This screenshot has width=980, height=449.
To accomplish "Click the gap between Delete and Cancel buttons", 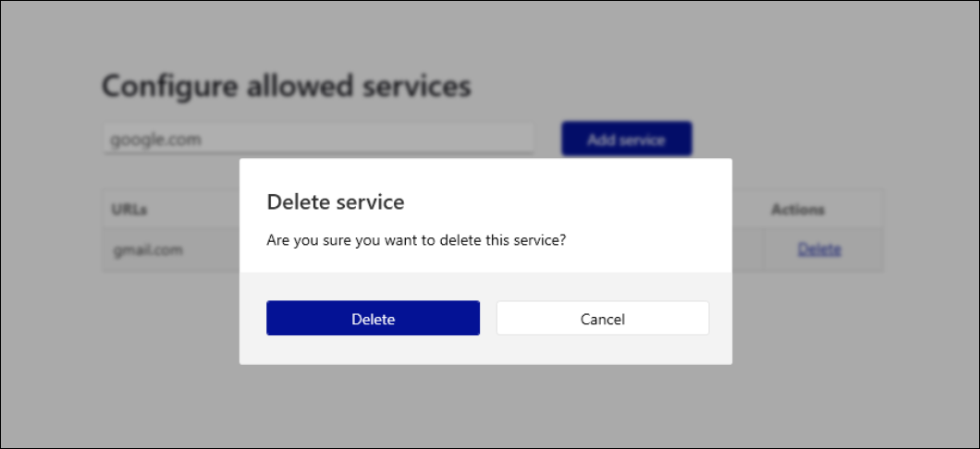I will pos(488,319).
